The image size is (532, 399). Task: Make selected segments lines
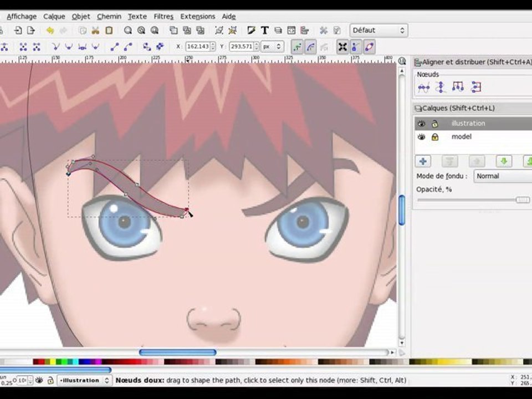(x=115, y=47)
